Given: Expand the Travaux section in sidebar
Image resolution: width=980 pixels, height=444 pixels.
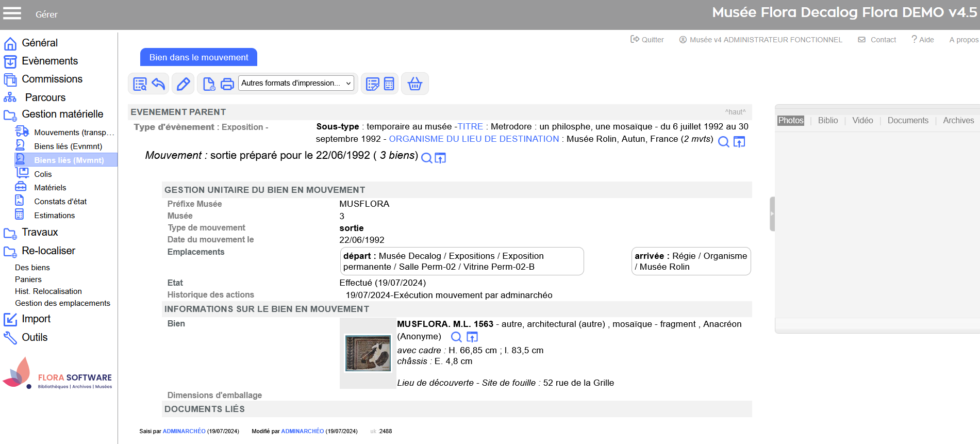Looking at the screenshot, I should [x=40, y=233].
